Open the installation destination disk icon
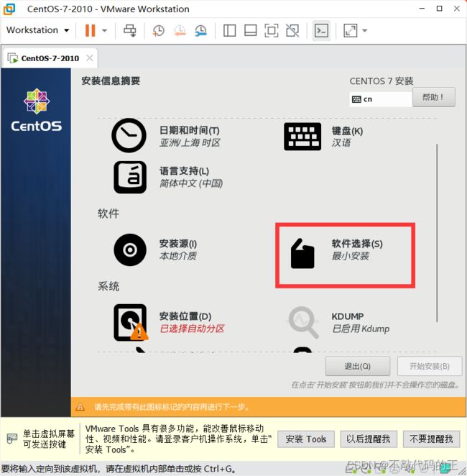This screenshot has width=467, height=476. click(131, 322)
